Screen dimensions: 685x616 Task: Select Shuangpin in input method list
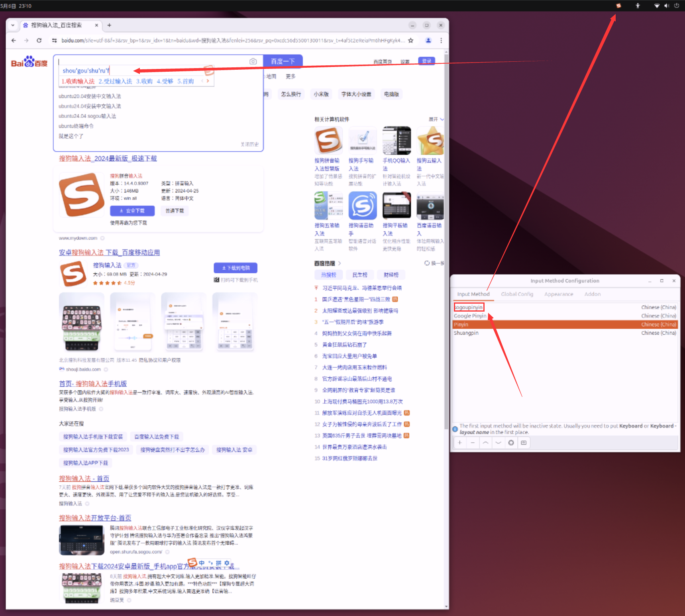[565, 333]
